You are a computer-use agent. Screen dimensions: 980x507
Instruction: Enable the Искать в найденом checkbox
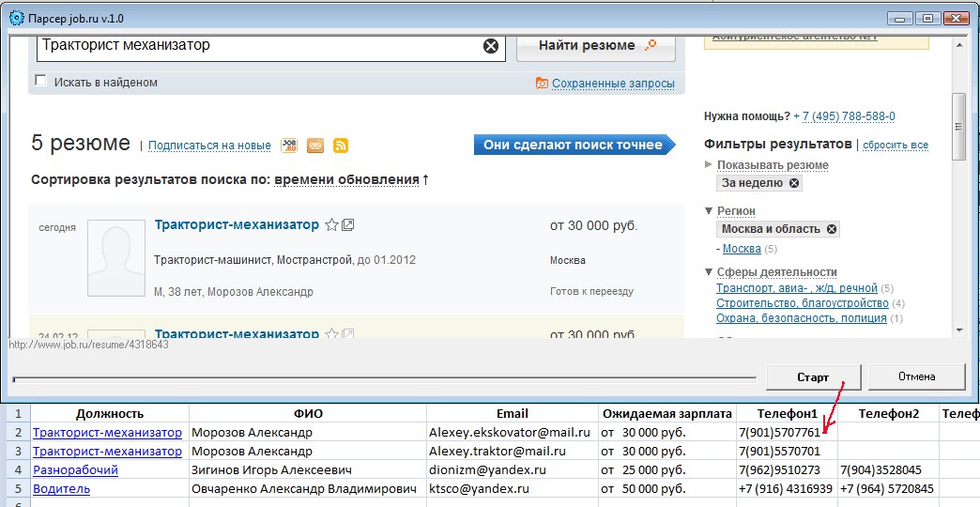tap(41, 81)
